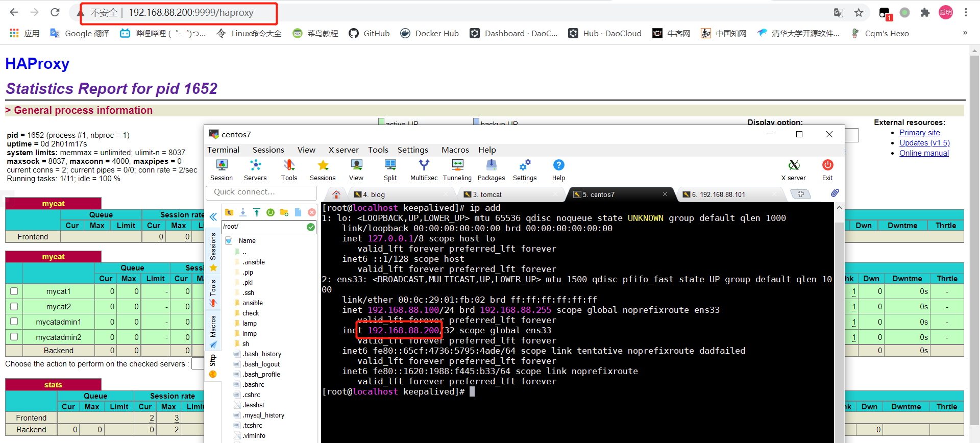
Task: Open Chrome three-dot menu
Action: tap(966, 13)
